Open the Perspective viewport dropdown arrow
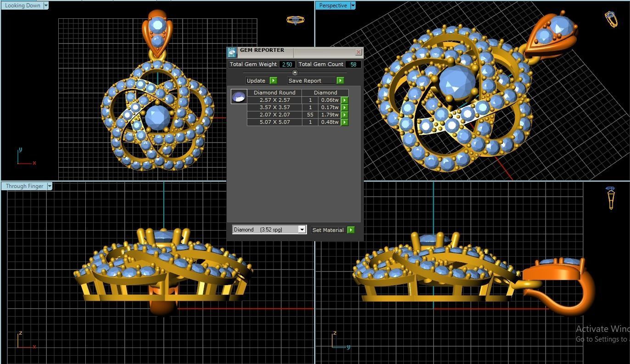630x364 pixels. click(x=353, y=6)
